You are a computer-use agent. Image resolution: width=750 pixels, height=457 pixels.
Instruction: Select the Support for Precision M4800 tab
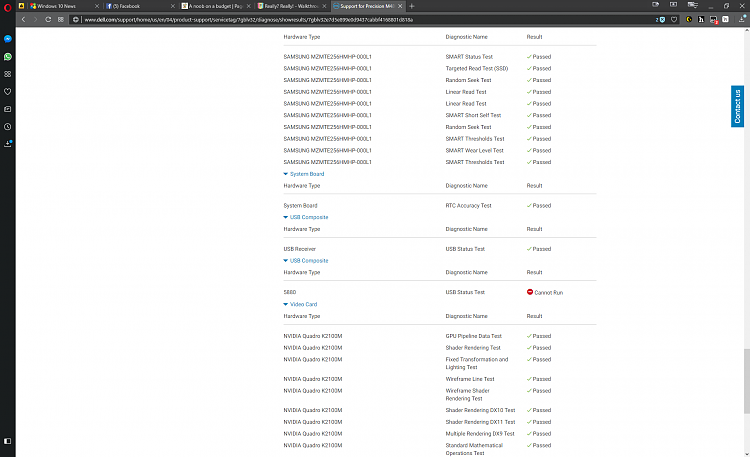(367, 6)
